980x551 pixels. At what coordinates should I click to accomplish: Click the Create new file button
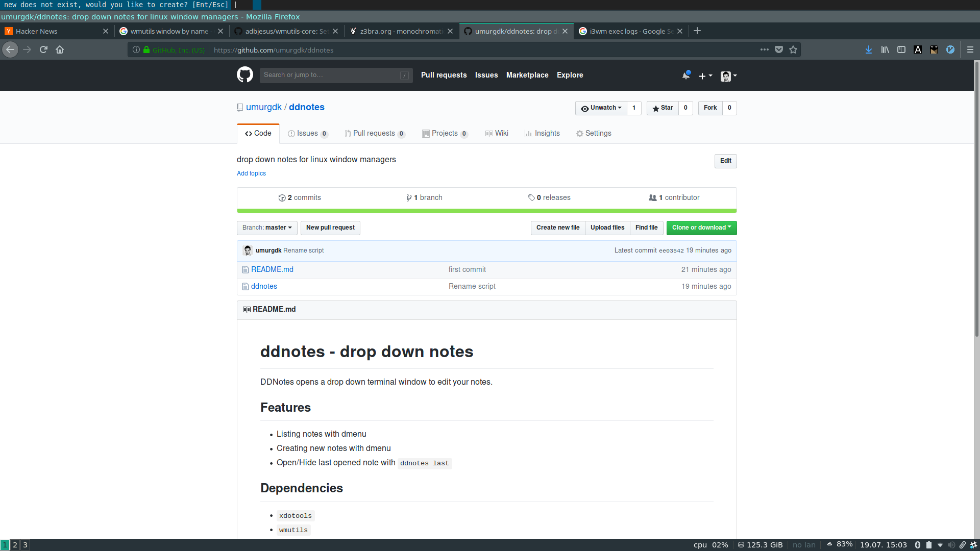[557, 228]
